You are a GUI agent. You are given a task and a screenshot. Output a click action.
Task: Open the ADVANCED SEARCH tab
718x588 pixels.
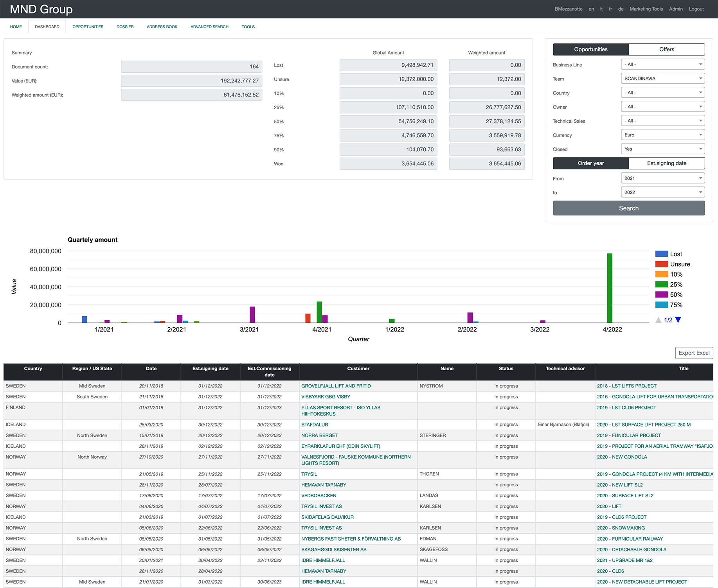coord(210,27)
